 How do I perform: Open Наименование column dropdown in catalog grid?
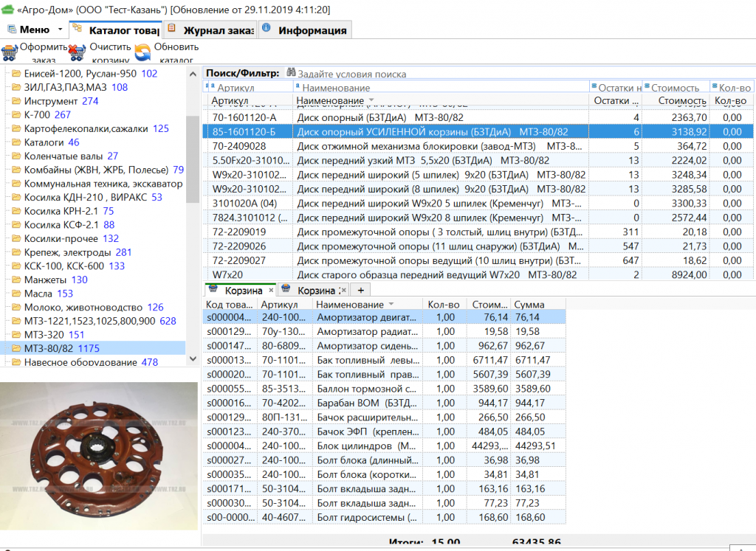371,100
